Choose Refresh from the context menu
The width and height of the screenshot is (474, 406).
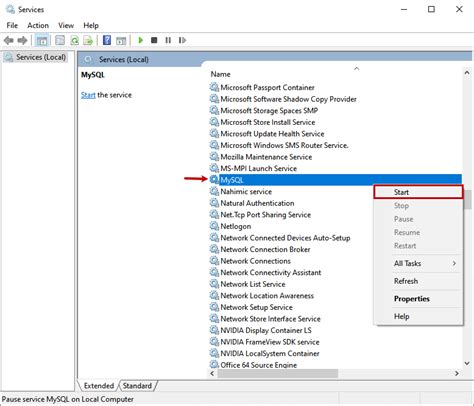point(418,281)
